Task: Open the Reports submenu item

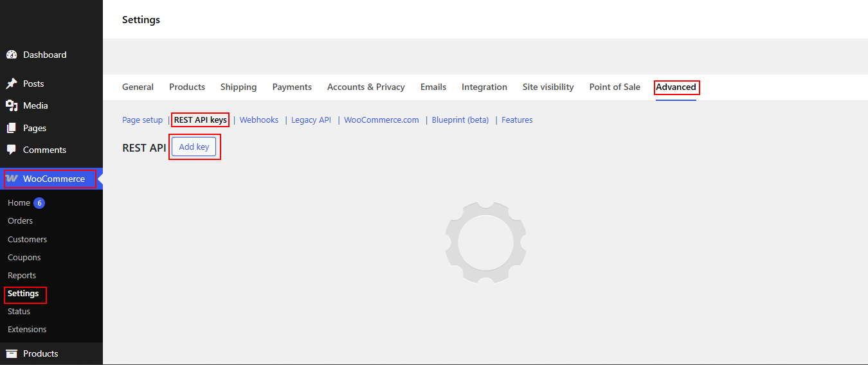Action: tap(22, 275)
